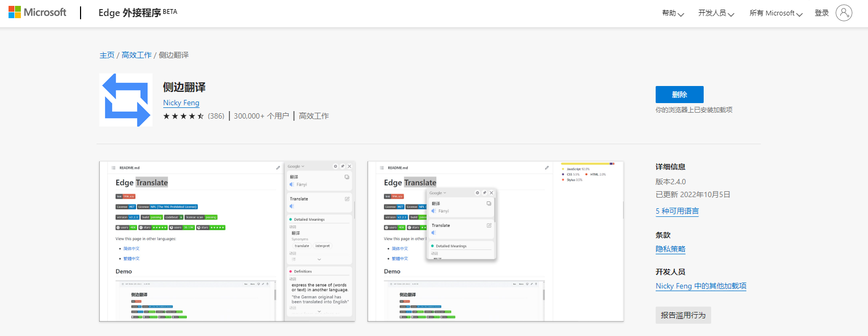The image size is (868, 336).
Task: Open 5 种可用语言 link
Action: (677, 211)
